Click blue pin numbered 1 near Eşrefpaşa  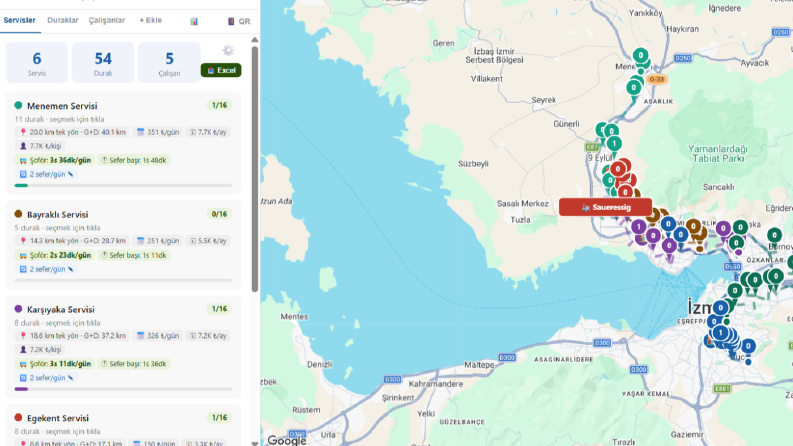[720, 333]
